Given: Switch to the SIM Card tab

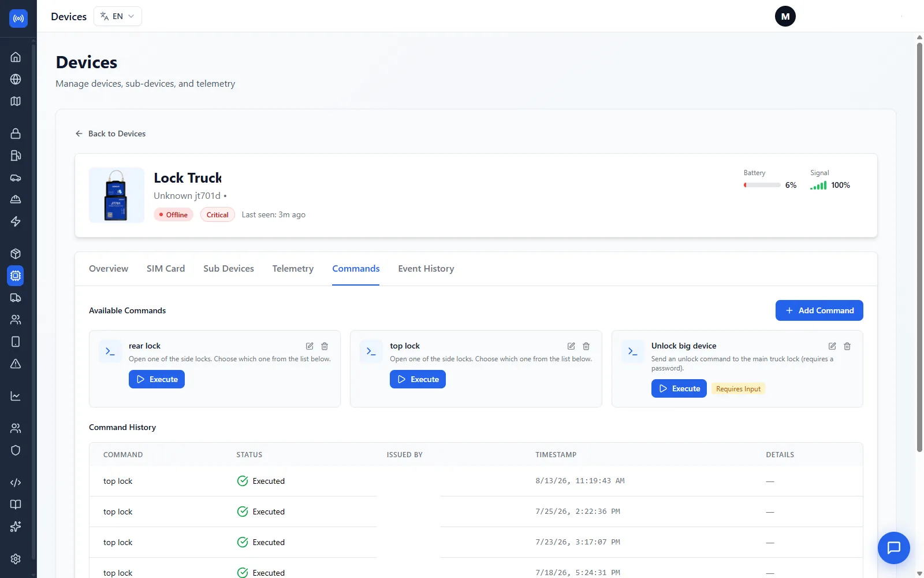Looking at the screenshot, I should [x=166, y=269].
